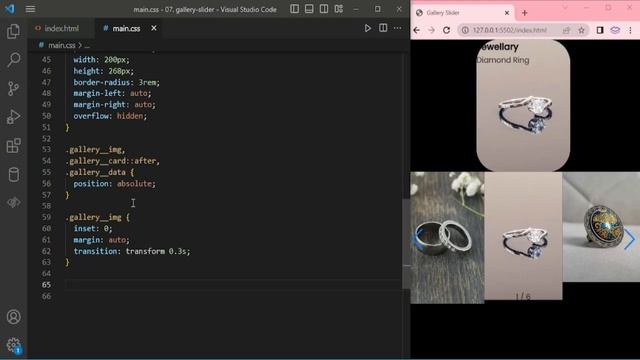Open the Manage gear in VS Code
The image size is (640, 360).
[x=13, y=345]
